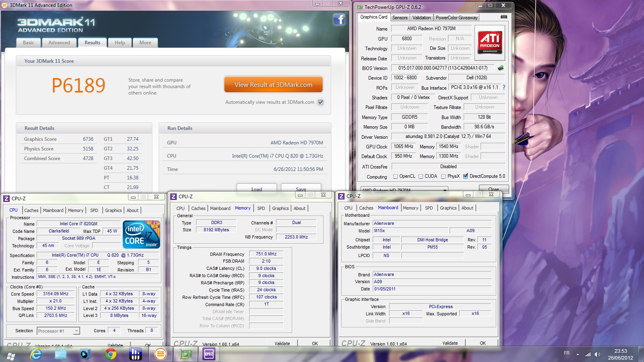The image size is (644, 362).
Task: Open Caches tab in left CPU-Z window
Action: 31,210
